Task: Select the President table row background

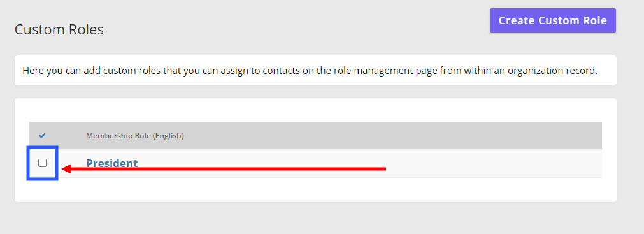Action: pyautogui.click(x=315, y=163)
